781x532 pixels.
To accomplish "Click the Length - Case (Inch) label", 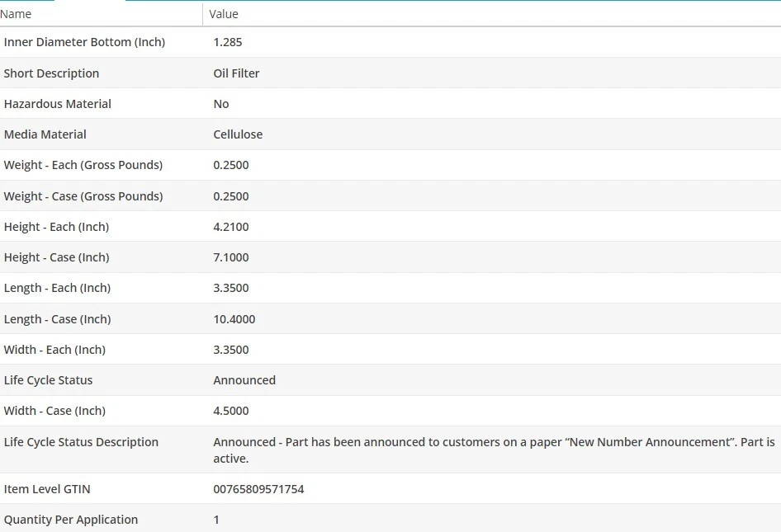I will tap(57, 319).
